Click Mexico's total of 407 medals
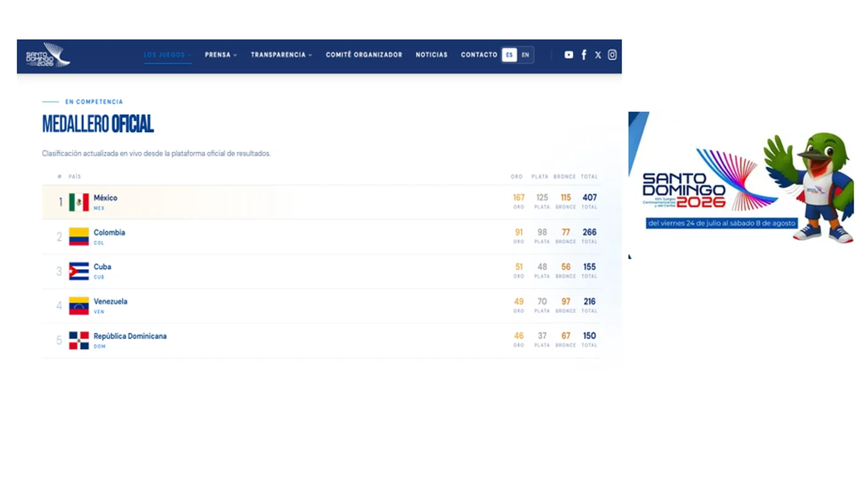Screen dimensions: 868x488 590,198
